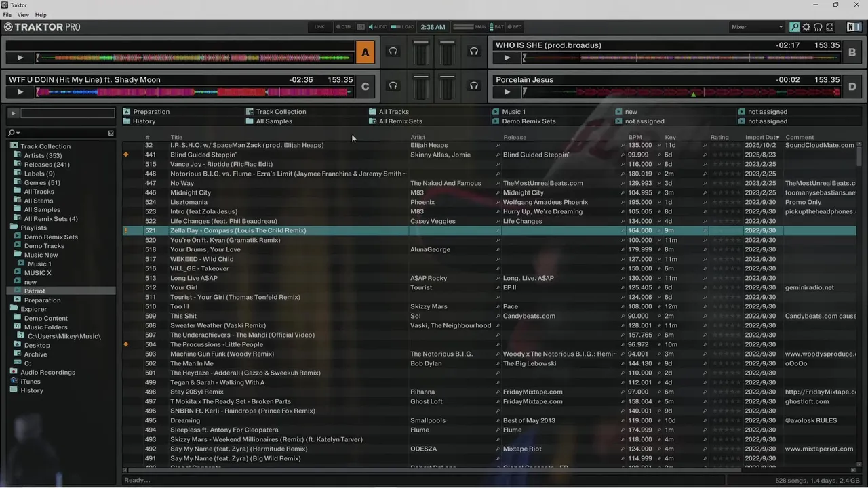
Task: Select Deck B letter button
Action: [x=852, y=52]
